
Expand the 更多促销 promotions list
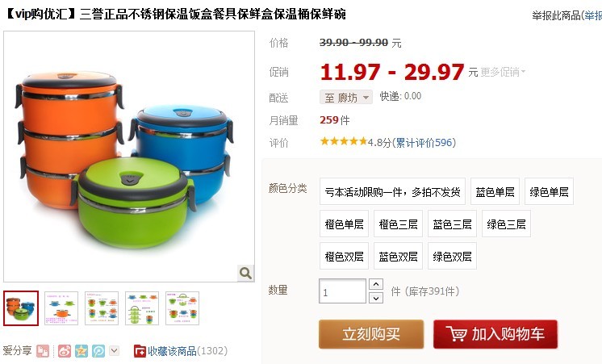pyautogui.click(x=503, y=72)
